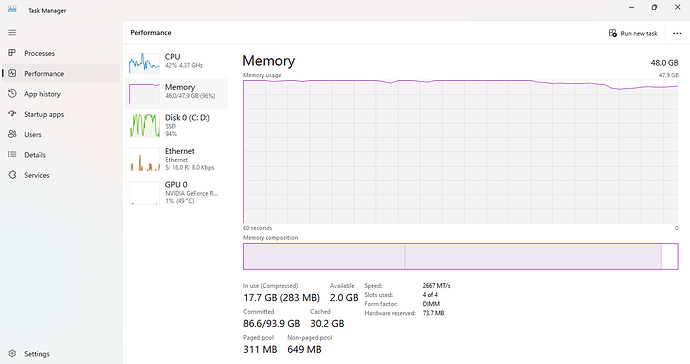Open the three-dots more options menu
This screenshot has height=364, width=690.
click(677, 33)
